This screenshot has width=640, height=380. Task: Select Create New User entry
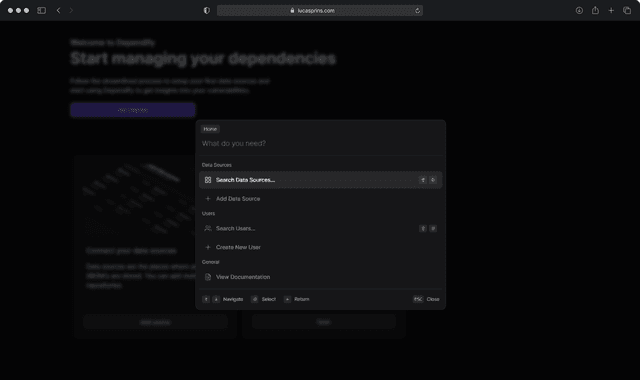[320, 247]
